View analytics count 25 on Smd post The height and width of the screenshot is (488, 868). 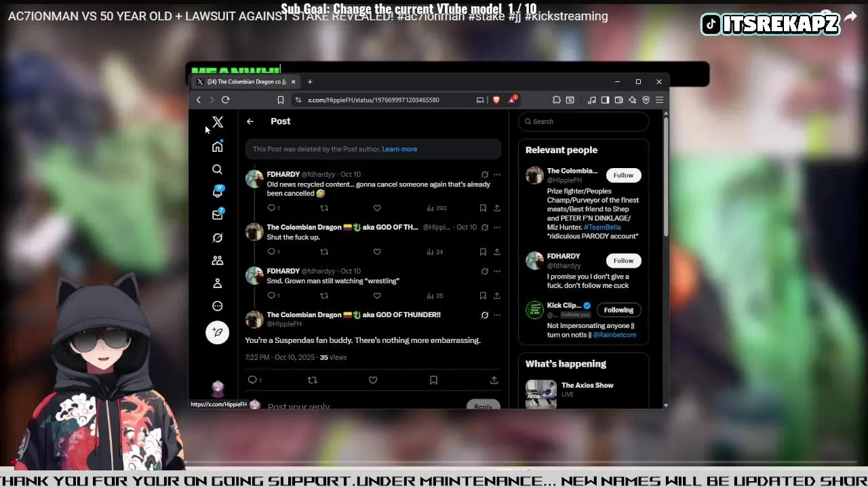435,296
